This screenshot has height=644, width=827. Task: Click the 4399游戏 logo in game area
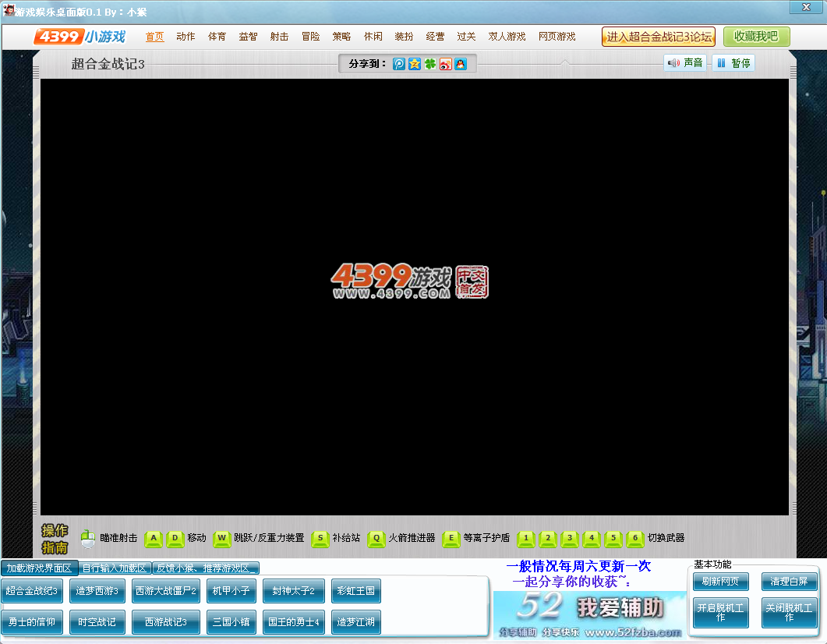[410, 281]
